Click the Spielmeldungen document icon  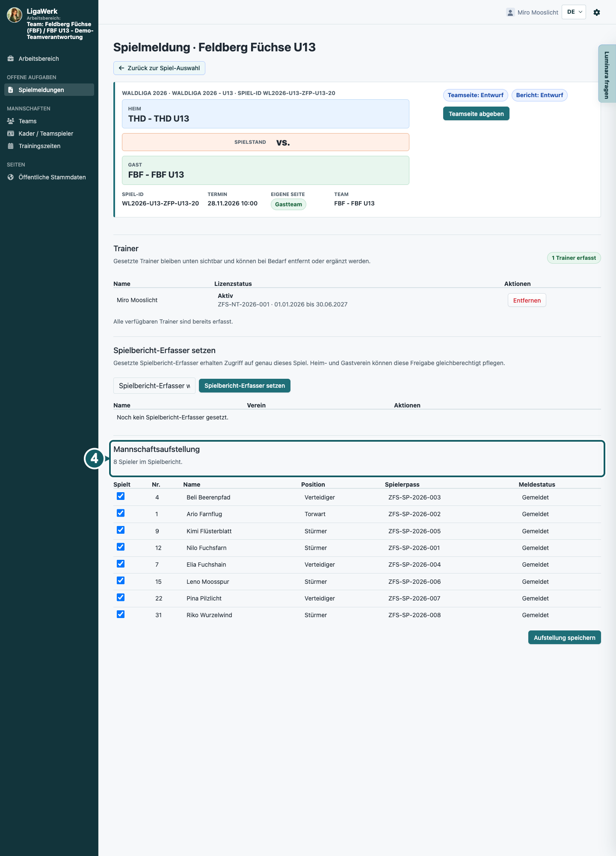(x=11, y=90)
